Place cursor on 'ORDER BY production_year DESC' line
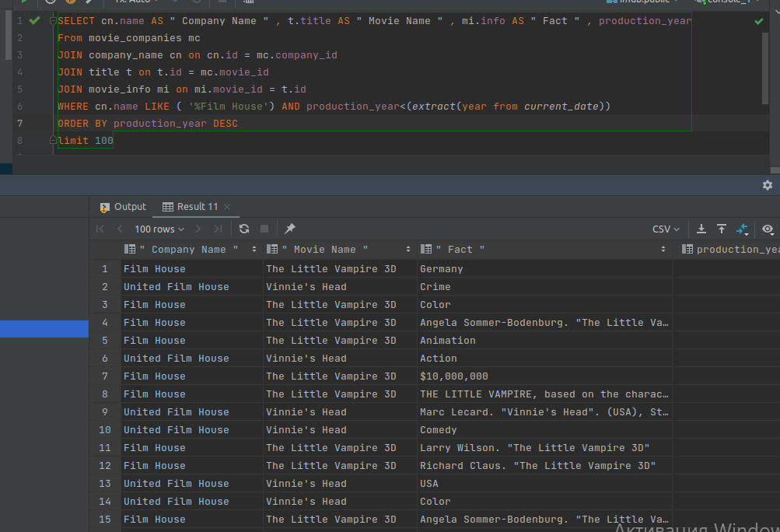Viewport: 780px width, 532px height. [x=148, y=124]
